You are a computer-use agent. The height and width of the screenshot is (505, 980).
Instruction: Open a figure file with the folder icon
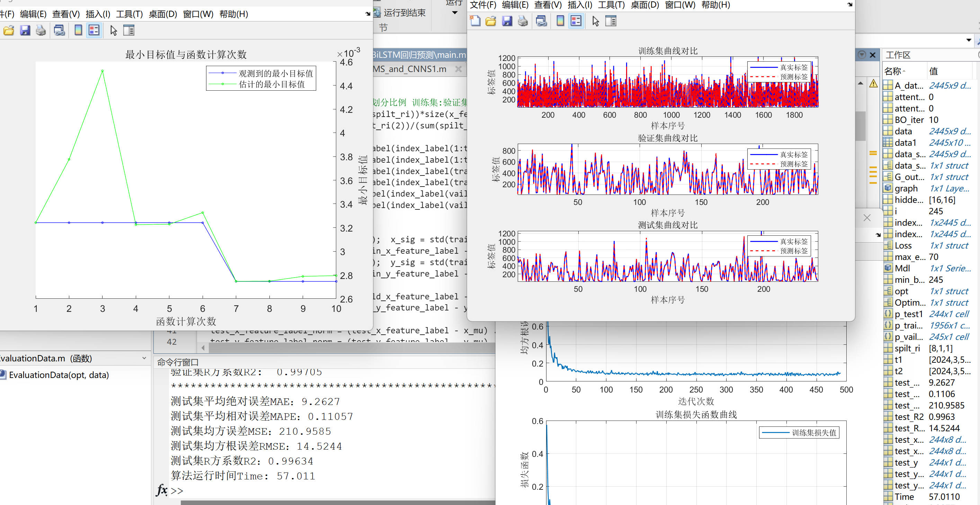[490, 21]
